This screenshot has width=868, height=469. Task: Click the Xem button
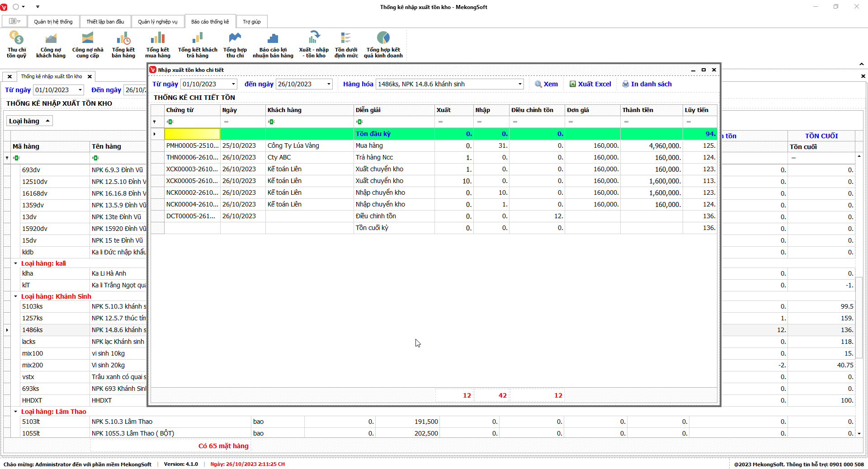pyautogui.click(x=546, y=84)
